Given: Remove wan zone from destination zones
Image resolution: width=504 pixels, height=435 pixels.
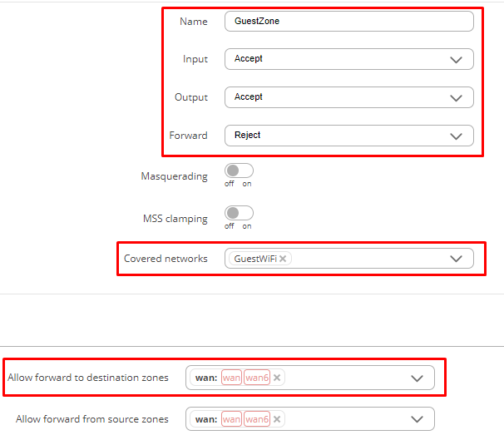Looking at the screenshot, I should pyautogui.click(x=277, y=378).
